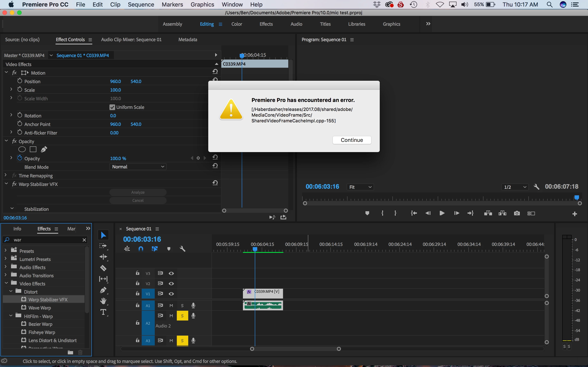
Task: Click the Program monitor playhead scrubber
Action: pyautogui.click(x=577, y=198)
